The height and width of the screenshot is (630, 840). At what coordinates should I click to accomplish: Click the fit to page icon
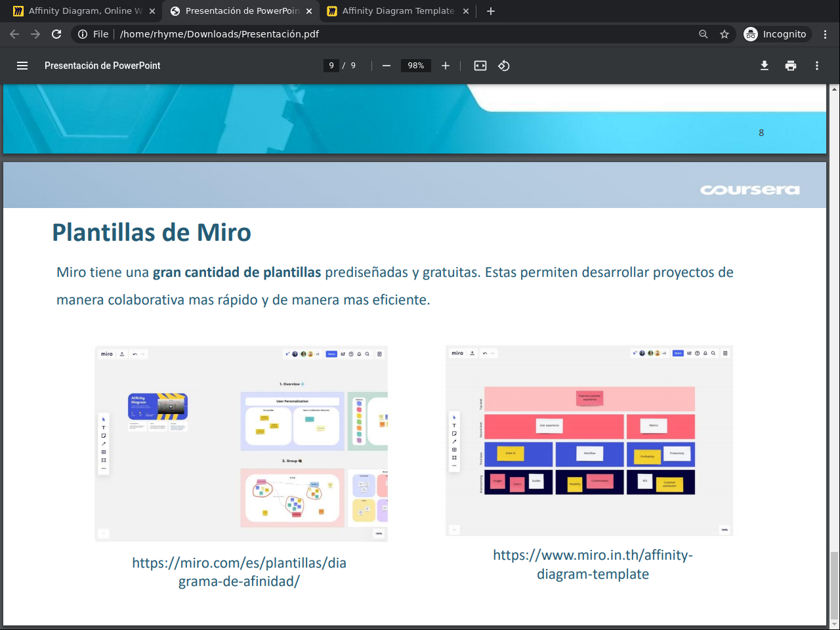[x=480, y=66]
